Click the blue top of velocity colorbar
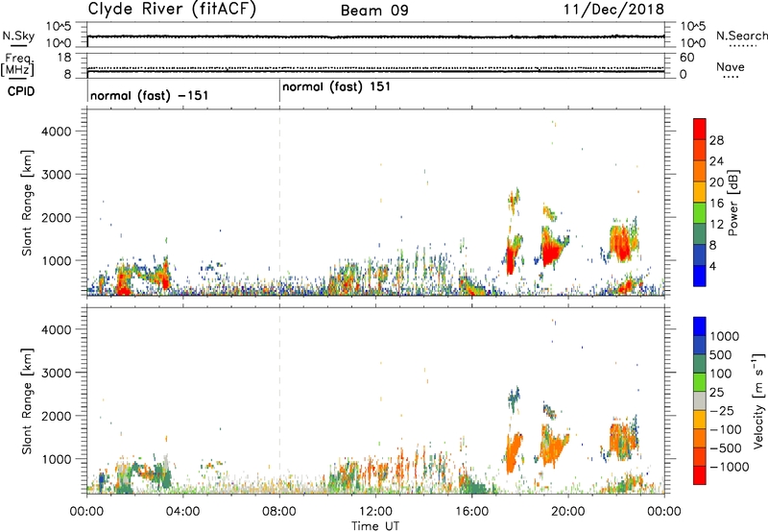 click(x=700, y=326)
